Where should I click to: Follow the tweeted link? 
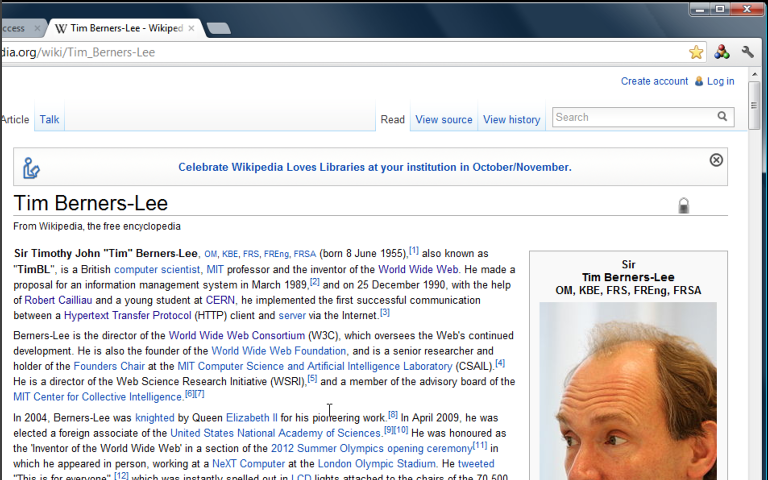tap(476, 464)
